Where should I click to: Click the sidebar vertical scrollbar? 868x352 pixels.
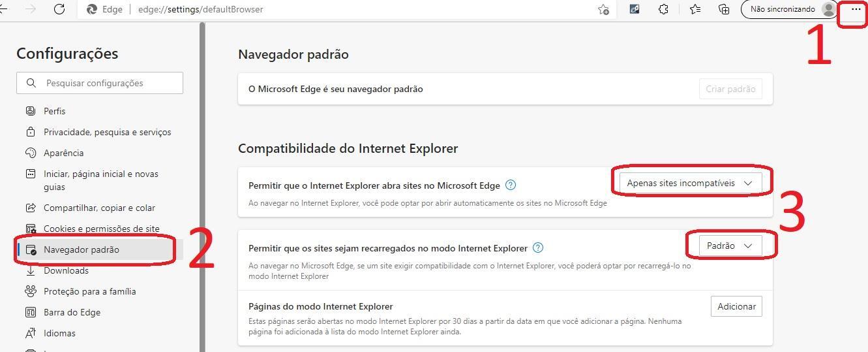point(202,187)
